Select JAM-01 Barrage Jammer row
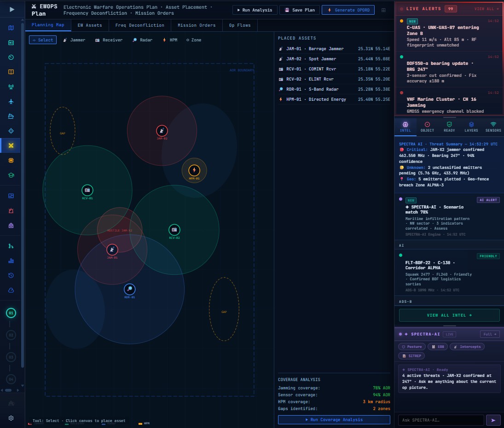Image resolution: width=504 pixels, height=428 pixels. tap(334, 49)
